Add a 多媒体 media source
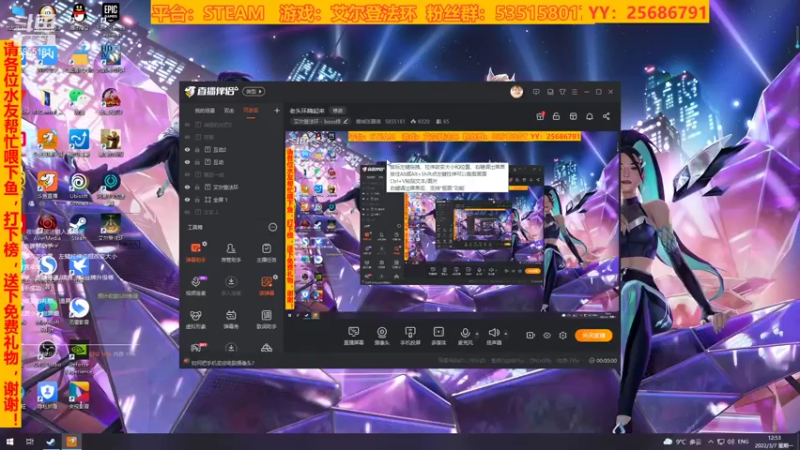Image resolution: width=800 pixels, height=450 pixels. (438, 336)
